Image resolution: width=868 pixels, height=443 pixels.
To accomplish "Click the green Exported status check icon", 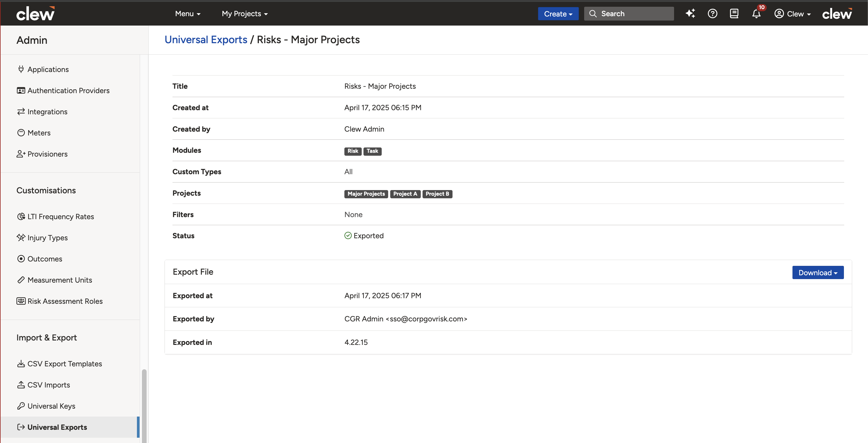I will pyautogui.click(x=348, y=236).
